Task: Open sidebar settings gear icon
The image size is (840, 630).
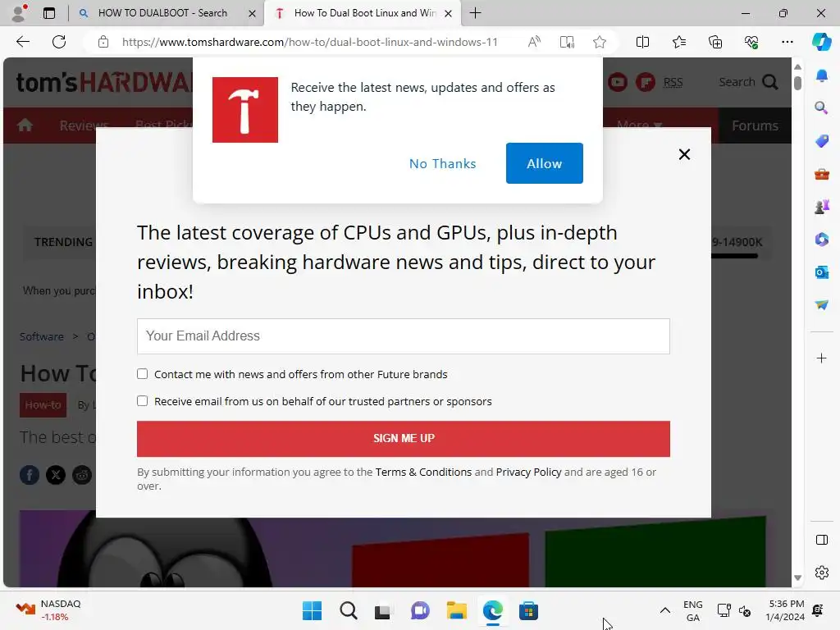Action: pos(821,573)
